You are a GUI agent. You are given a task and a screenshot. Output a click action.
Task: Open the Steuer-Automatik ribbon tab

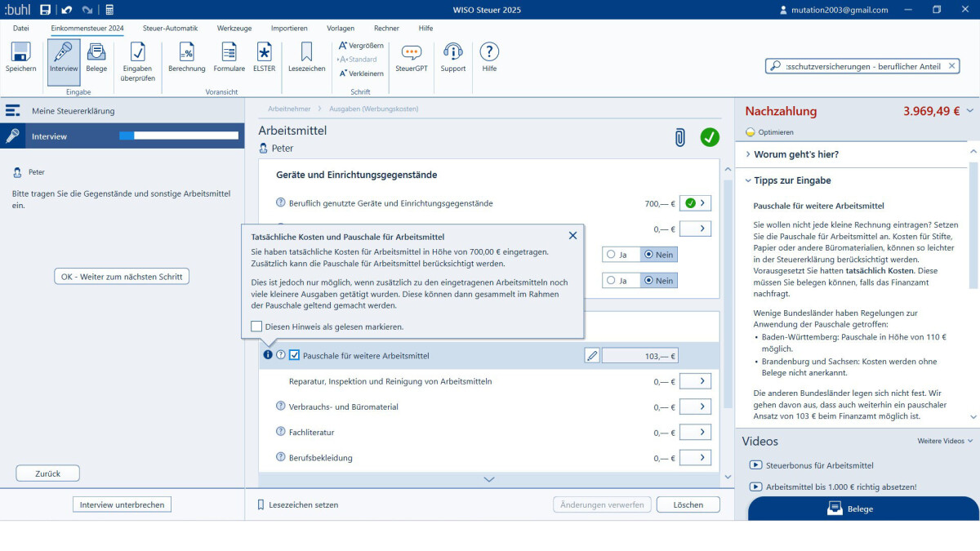[170, 29]
